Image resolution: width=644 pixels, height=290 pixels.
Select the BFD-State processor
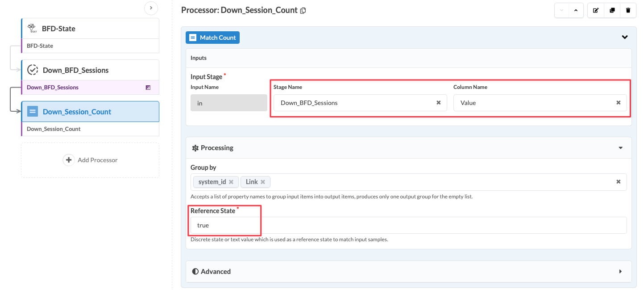point(90,29)
